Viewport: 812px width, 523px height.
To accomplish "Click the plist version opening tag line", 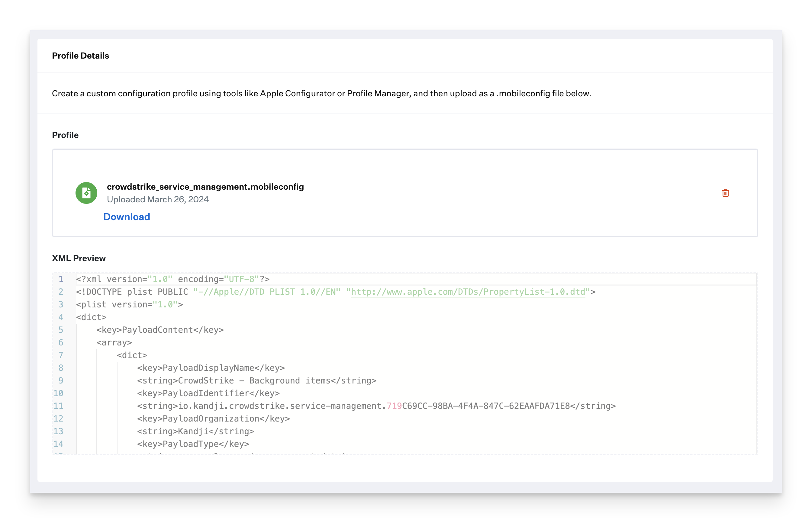I will [x=130, y=305].
